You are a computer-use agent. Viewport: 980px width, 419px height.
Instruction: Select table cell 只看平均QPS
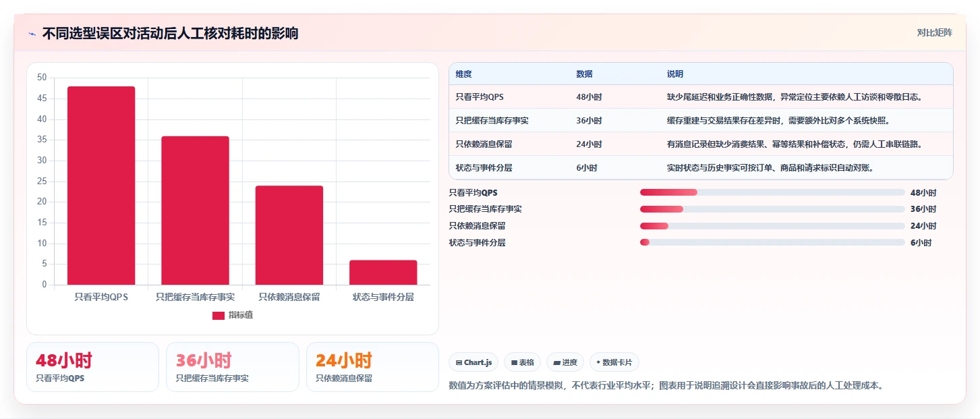coord(479,97)
